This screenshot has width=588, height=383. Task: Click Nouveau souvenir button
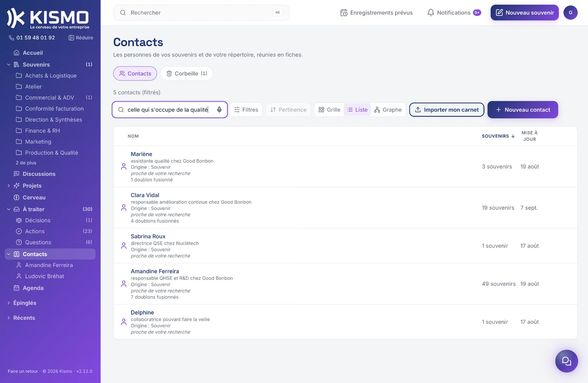525,12
